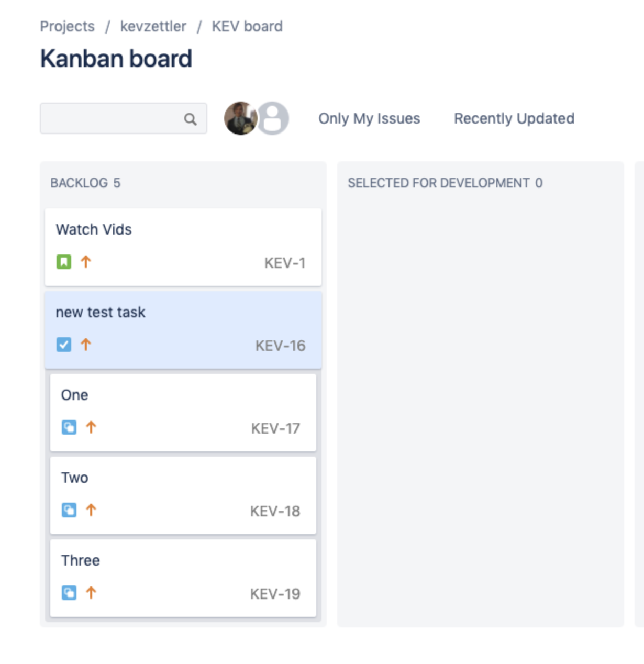Enable the Recently Updated filter
The image size is (644, 664).
pyautogui.click(x=514, y=118)
